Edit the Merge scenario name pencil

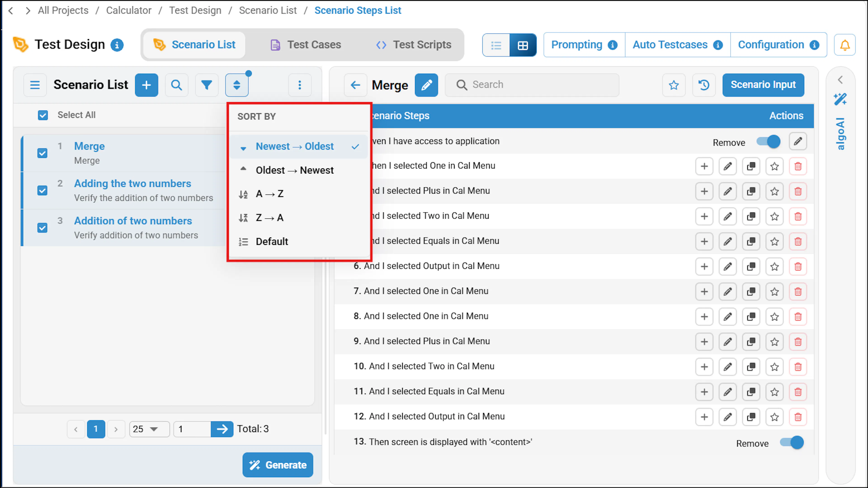coord(426,85)
